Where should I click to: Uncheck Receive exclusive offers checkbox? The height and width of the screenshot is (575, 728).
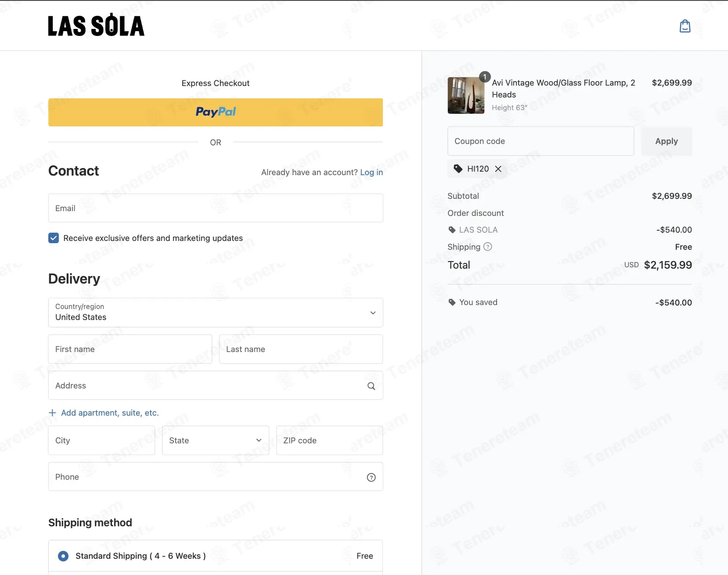tap(54, 238)
